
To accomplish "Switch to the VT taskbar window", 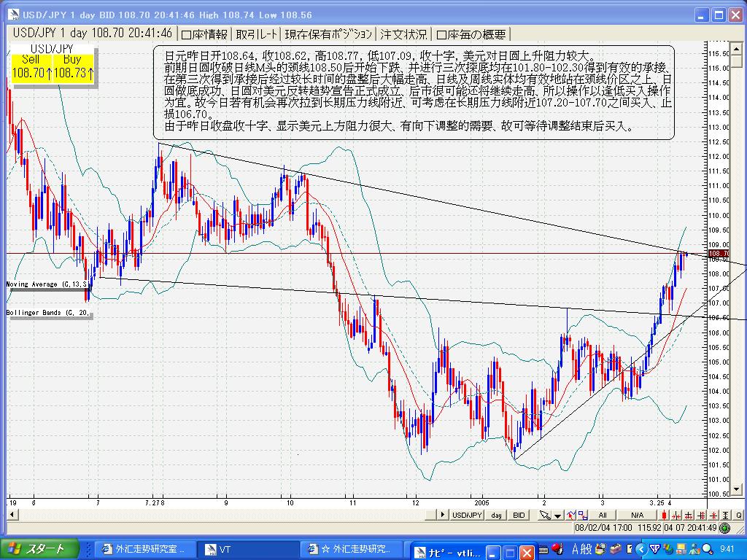I will coord(248,550).
